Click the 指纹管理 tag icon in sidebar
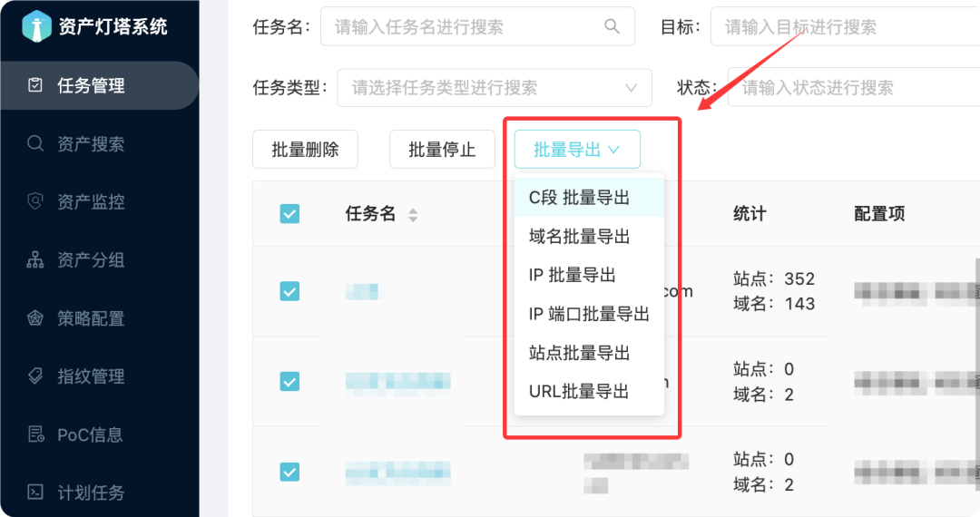Viewport: 980px width, 517px height. pos(35,376)
